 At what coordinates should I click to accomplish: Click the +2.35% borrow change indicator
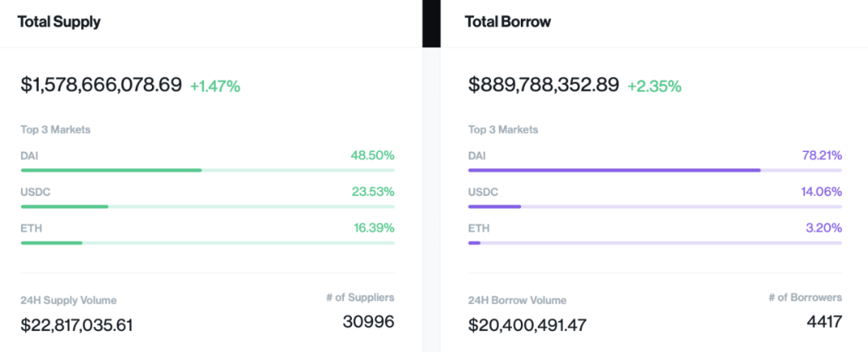[x=654, y=86]
